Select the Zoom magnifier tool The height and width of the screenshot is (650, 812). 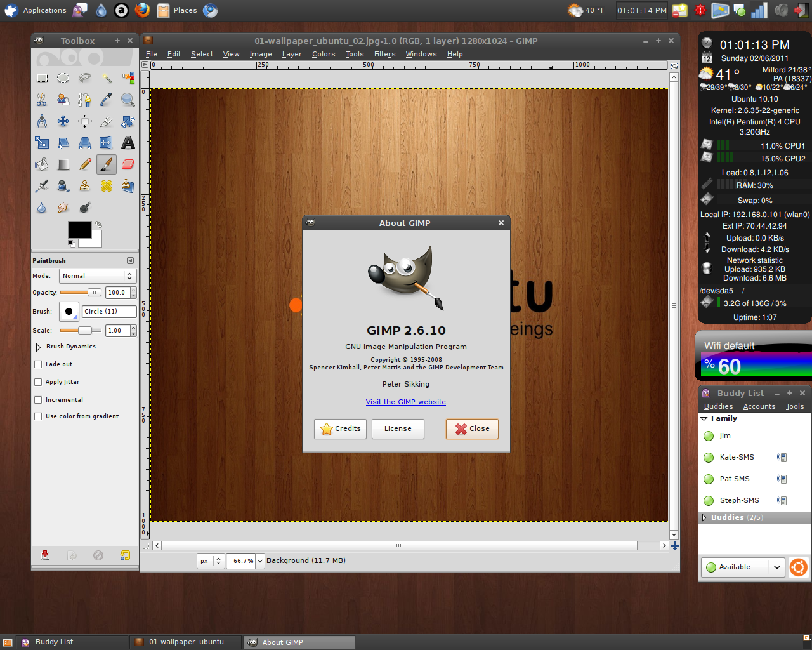pyautogui.click(x=128, y=100)
